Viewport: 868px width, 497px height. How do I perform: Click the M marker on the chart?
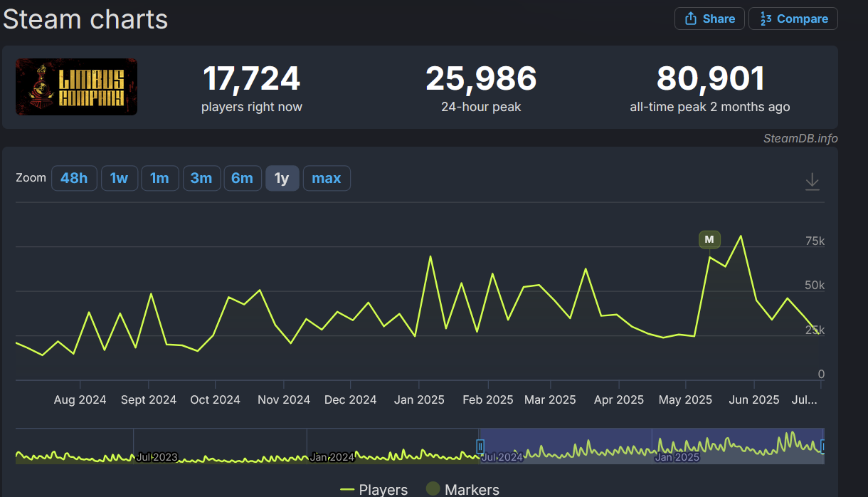click(x=709, y=240)
